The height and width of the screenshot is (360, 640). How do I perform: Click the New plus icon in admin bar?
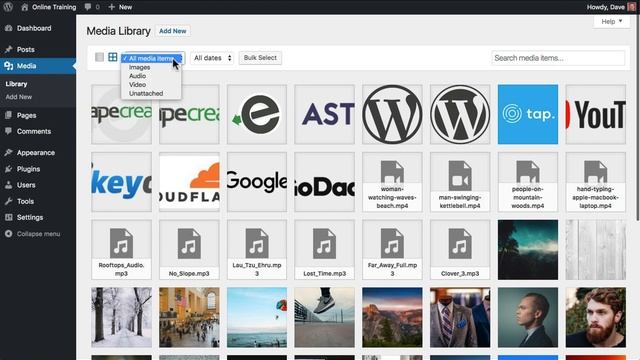coord(111,7)
